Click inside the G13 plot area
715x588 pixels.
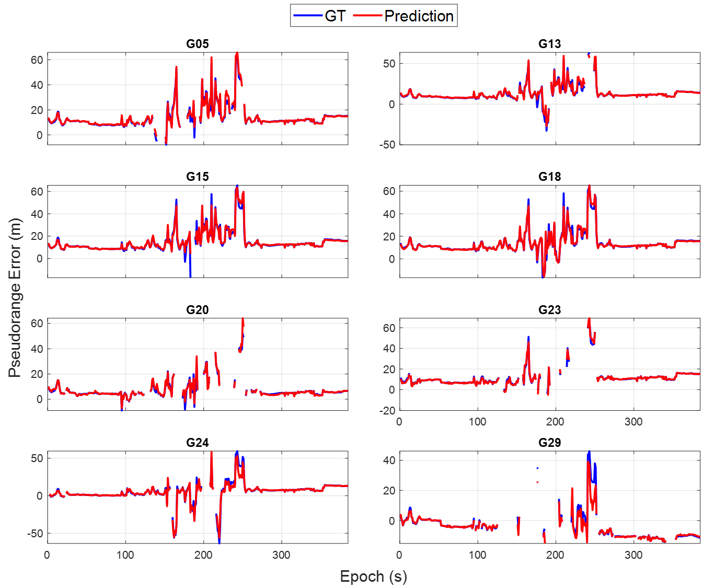pos(550,98)
